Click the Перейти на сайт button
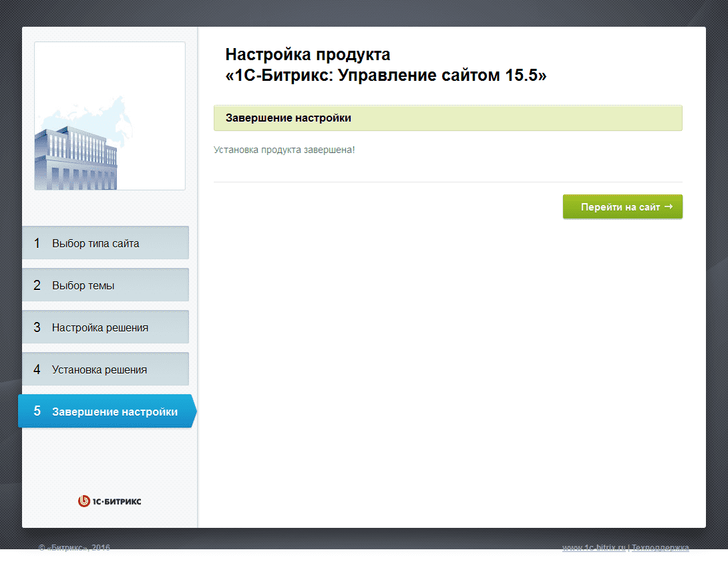The width and height of the screenshot is (728, 588). coord(622,206)
